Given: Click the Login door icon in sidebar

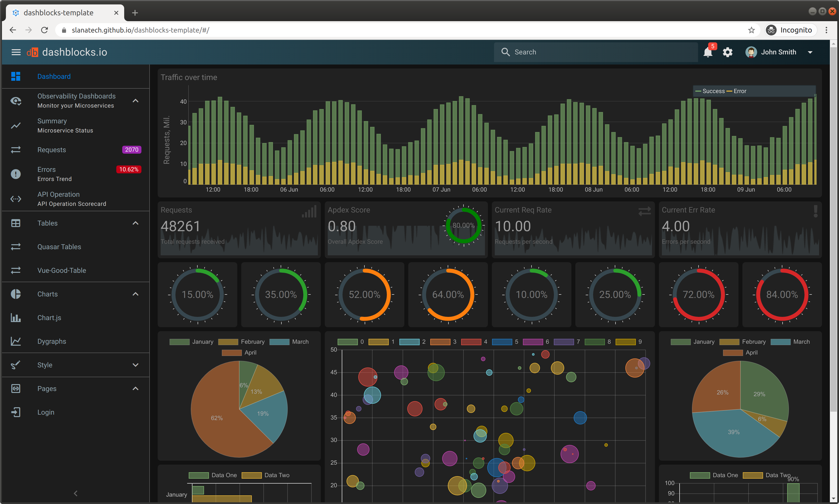Looking at the screenshot, I should click(16, 412).
